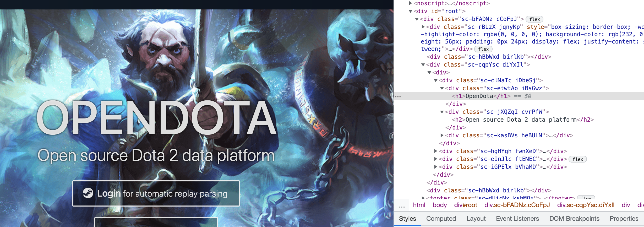The width and height of the screenshot is (644, 227).
Task: Click the breadcrumb overflow dots
Action: (x=402, y=207)
